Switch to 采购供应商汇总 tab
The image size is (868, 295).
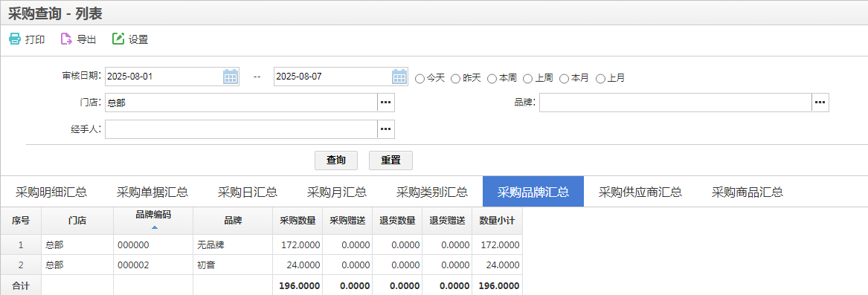640,192
